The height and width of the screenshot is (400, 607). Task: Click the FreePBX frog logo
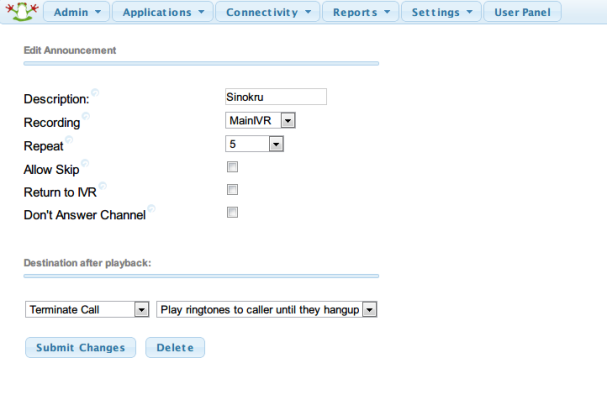(22, 11)
